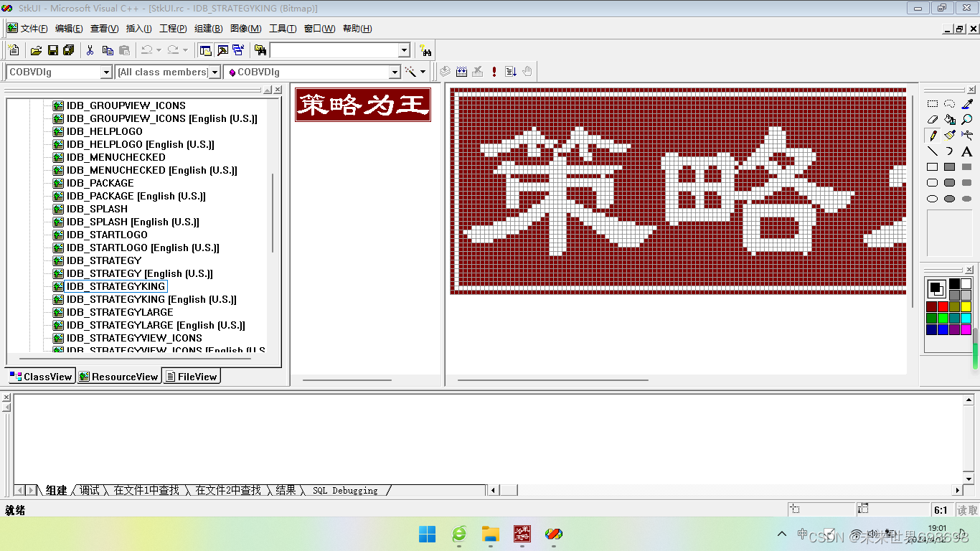The height and width of the screenshot is (551, 980).
Task: Switch to the FileView tab
Action: coord(191,376)
